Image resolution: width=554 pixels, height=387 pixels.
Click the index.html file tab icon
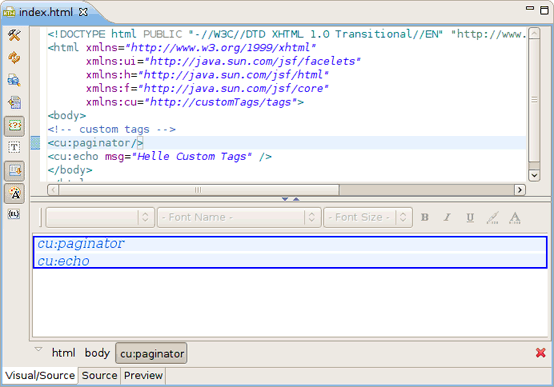(x=9, y=12)
